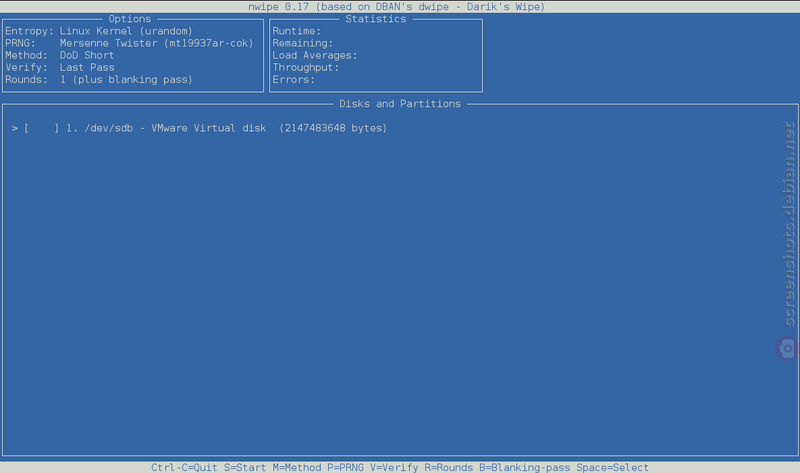Click the Disks and Partitions heading

click(x=400, y=104)
